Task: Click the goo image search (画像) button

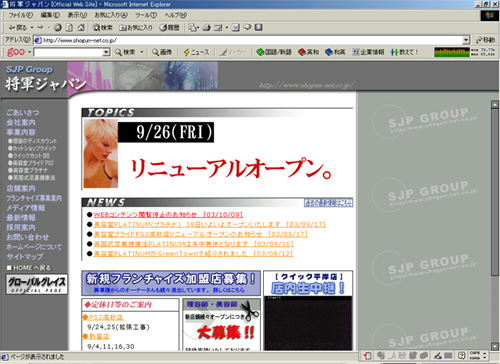Action: pyautogui.click(x=162, y=52)
